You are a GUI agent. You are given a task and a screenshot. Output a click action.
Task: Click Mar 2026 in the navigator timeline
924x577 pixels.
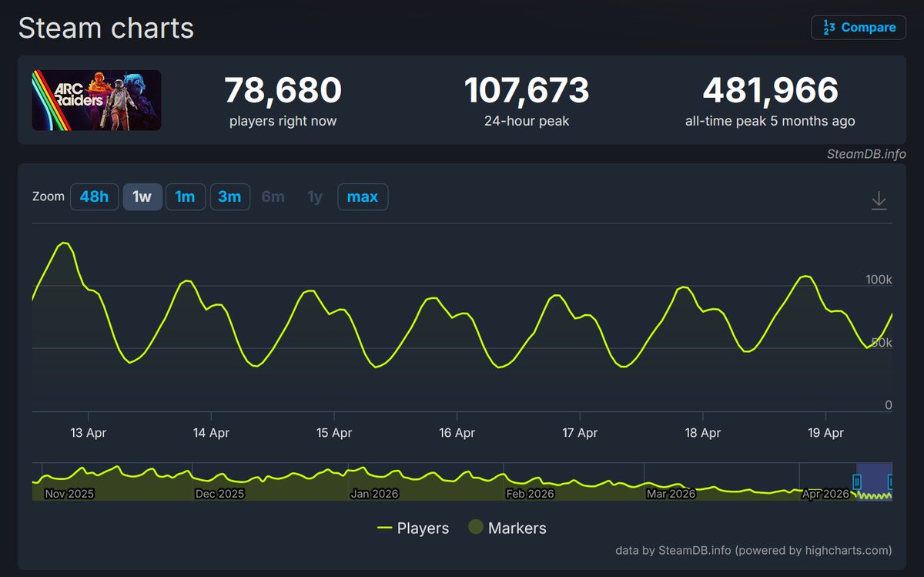click(671, 494)
